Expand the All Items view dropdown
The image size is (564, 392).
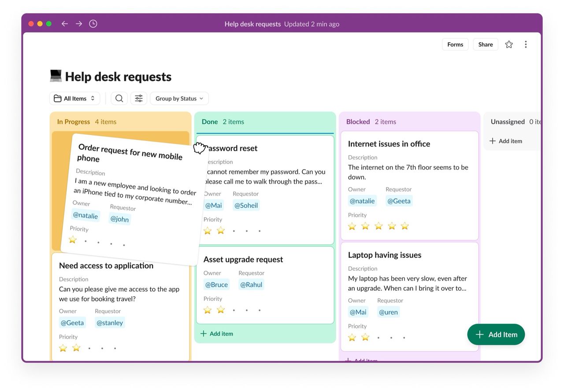[x=74, y=98]
